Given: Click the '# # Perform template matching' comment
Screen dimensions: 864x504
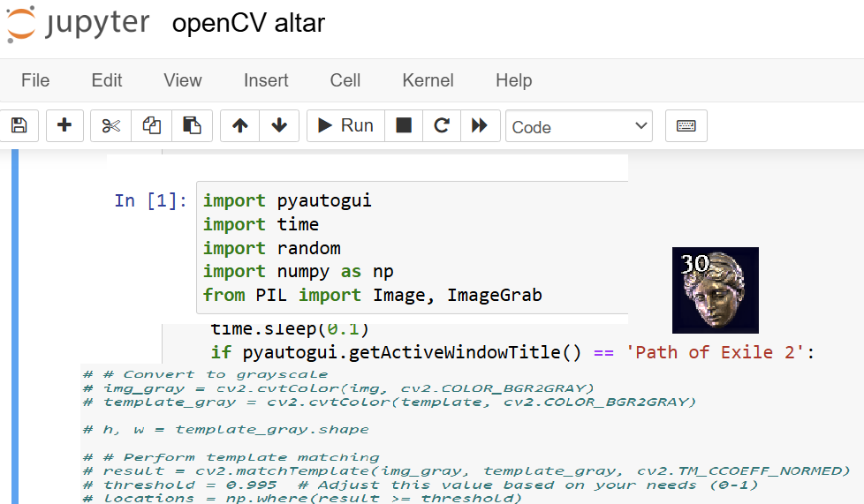Looking at the screenshot, I should (231, 457).
